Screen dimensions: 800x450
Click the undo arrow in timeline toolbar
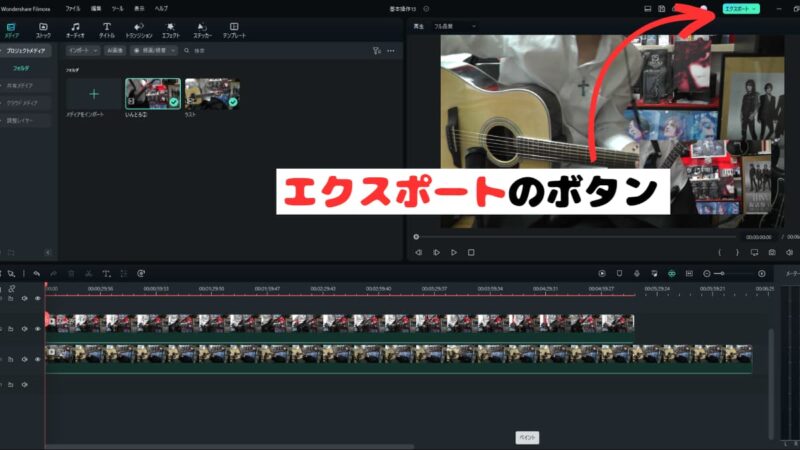coord(37,274)
